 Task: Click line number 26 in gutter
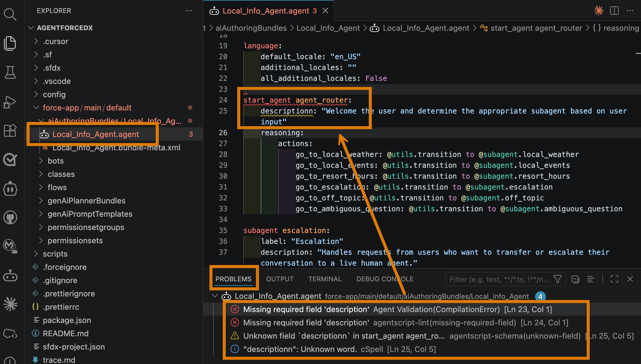[x=223, y=133]
